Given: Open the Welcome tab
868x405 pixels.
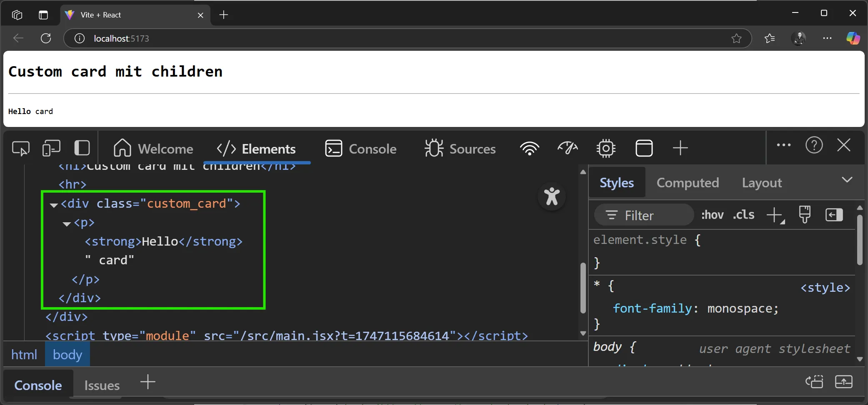Looking at the screenshot, I should [x=153, y=149].
